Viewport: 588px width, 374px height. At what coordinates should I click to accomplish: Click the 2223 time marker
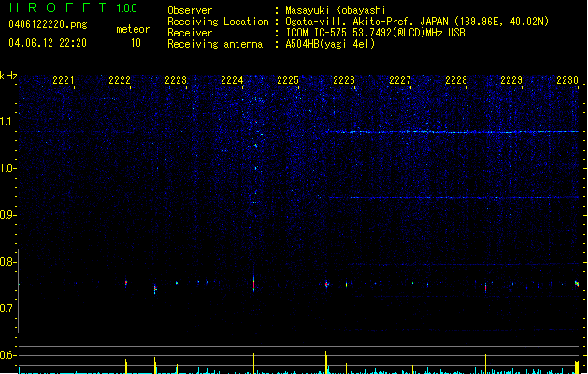[x=176, y=79]
